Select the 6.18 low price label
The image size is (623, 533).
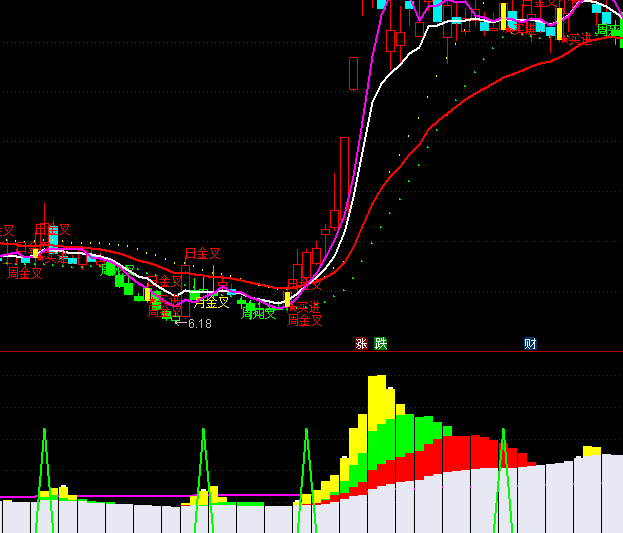[x=199, y=324]
